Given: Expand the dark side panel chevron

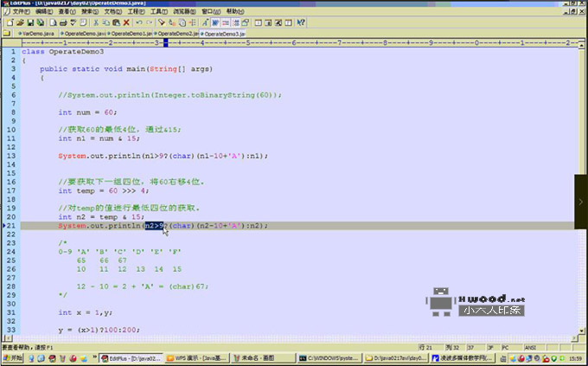Looking at the screenshot, I should [581, 202].
